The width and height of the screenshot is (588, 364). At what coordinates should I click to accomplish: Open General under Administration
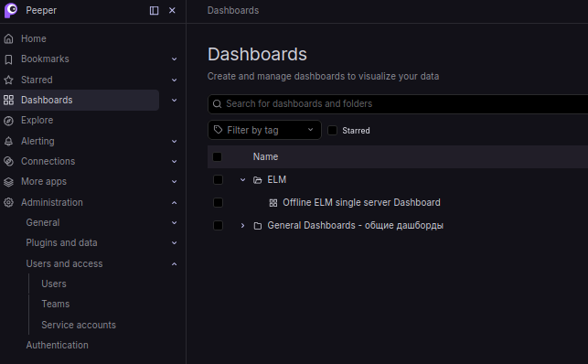(43, 222)
